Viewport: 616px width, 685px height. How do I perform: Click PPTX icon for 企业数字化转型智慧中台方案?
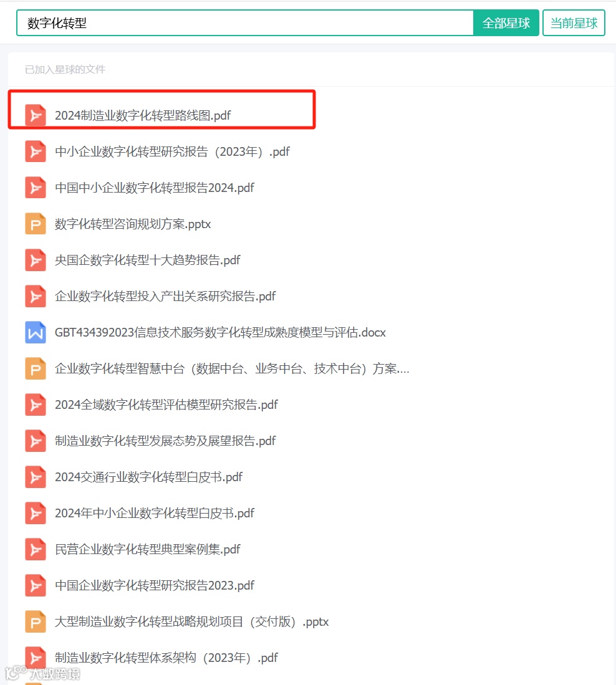point(36,368)
